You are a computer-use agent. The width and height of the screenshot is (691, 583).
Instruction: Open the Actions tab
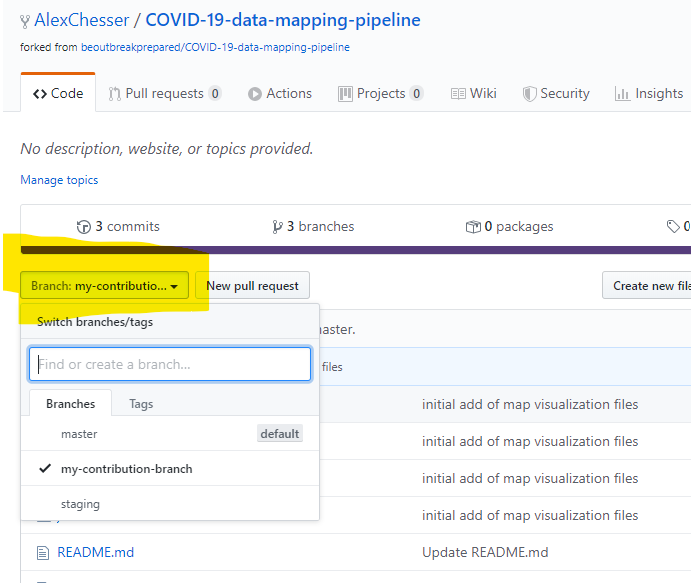[280, 93]
